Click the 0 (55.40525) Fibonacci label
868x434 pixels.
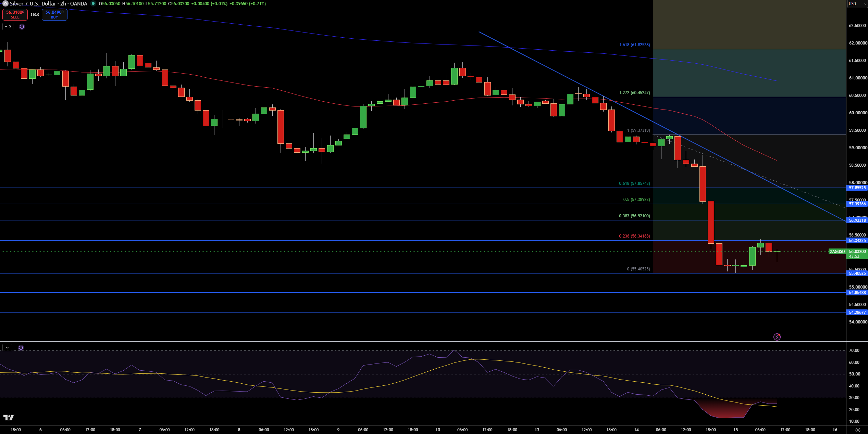tap(638, 269)
